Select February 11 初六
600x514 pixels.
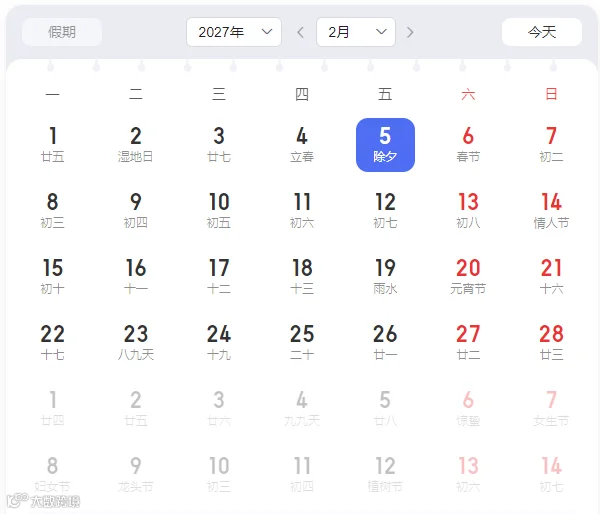point(302,211)
